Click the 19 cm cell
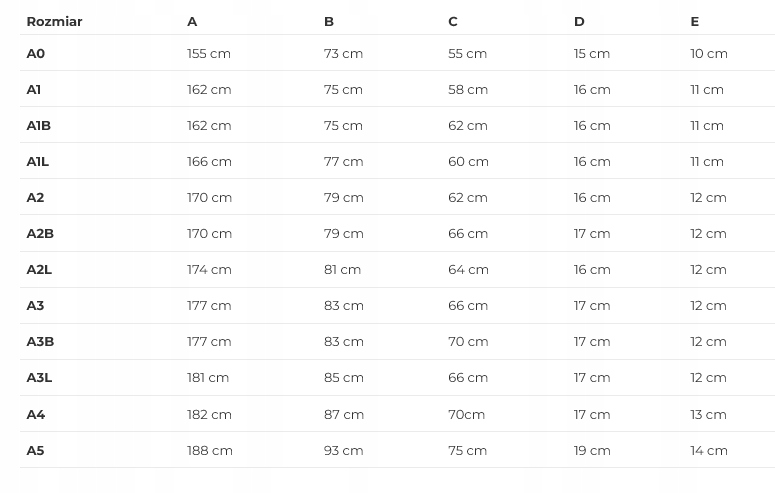Viewport: 775px width, 493px height. [592, 450]
